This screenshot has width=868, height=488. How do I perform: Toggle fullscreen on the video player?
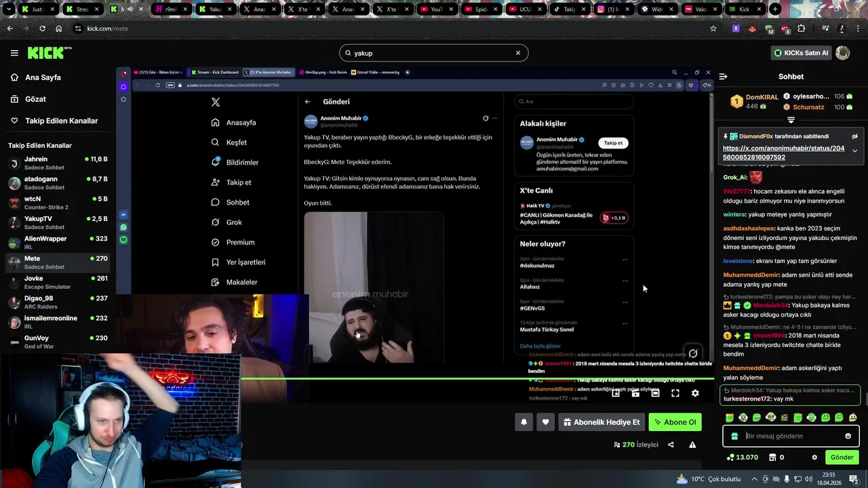pos(675,393)
